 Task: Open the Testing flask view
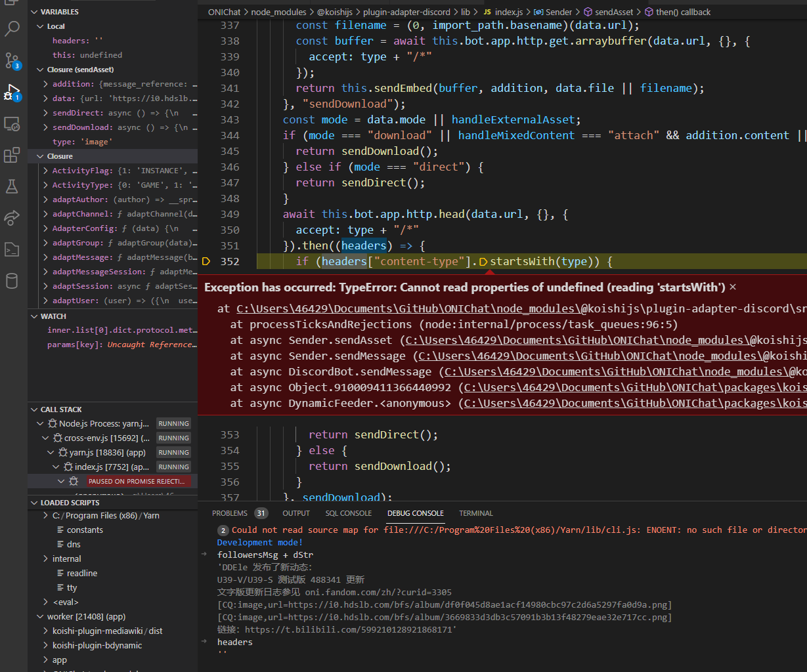pos(12,186)
